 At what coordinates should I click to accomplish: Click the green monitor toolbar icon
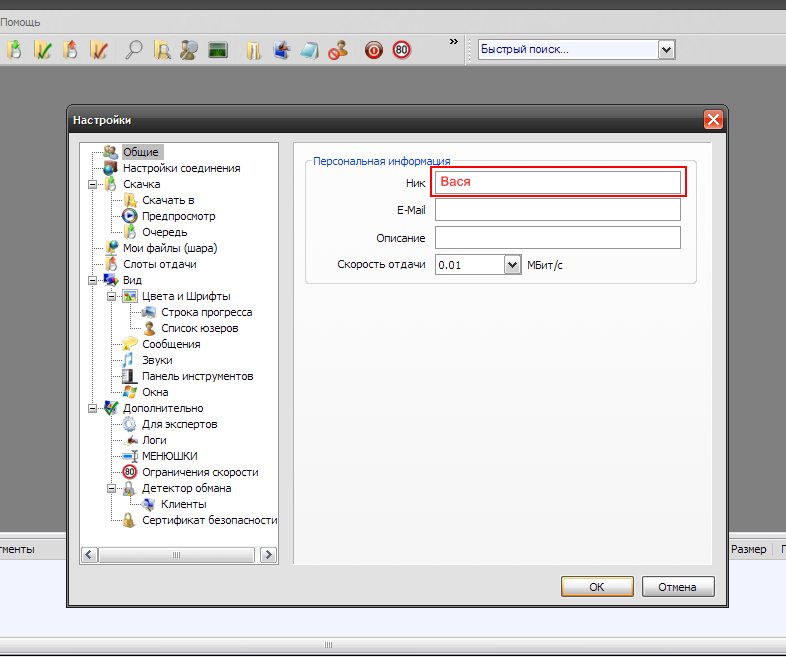pyautogui.click(x=217, y=50)
